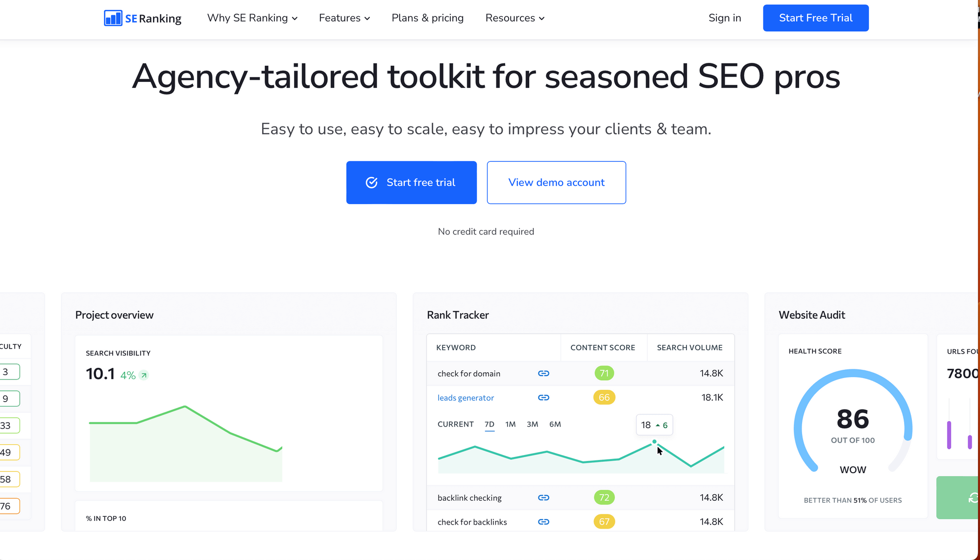The width and height of the screenshot is (980, 560).
Task: Click the checkmark icon in Start free trial
Action: pyautogui.click(x=372, y=182)
